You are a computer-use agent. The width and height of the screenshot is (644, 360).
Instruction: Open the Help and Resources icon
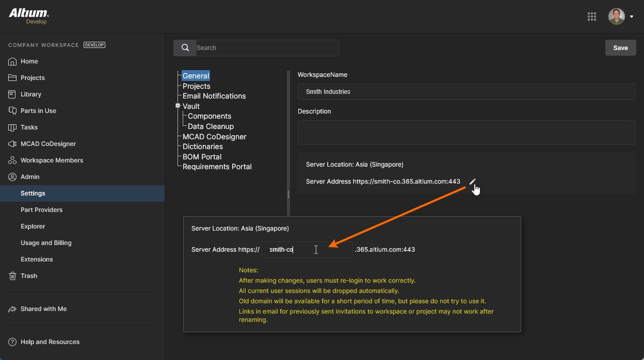(12, 342)
